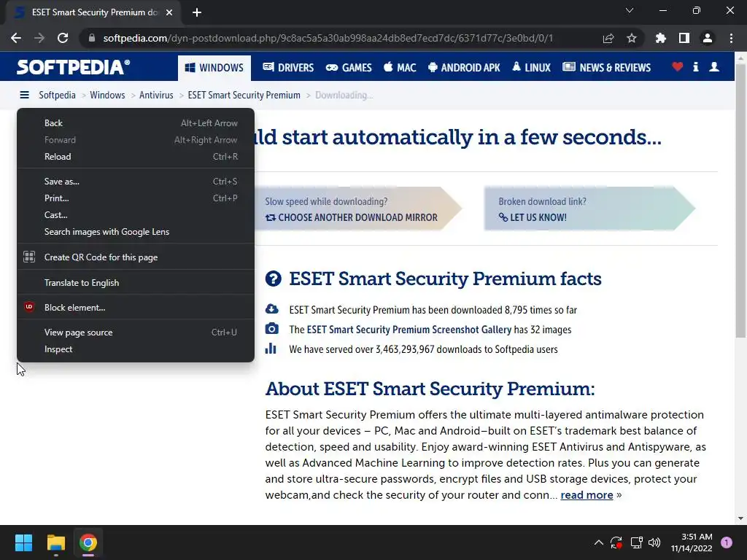Screen dimensions: 747x560
Task: Open ESET Smart Security Premium Screenshot Gallery link
Action: 409,330
